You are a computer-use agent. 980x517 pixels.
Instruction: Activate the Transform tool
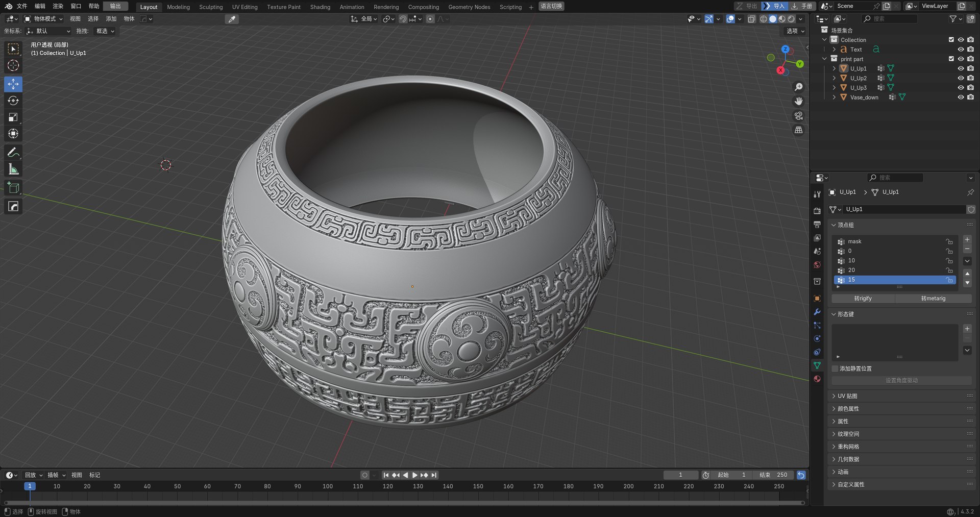pyautogui.click(x=13, y=134)
